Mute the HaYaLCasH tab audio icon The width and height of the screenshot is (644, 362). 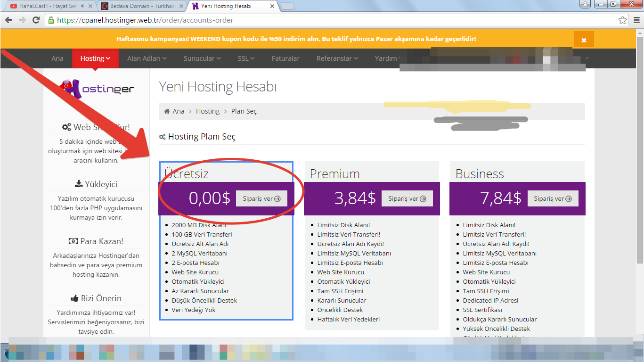click(83, 6)
